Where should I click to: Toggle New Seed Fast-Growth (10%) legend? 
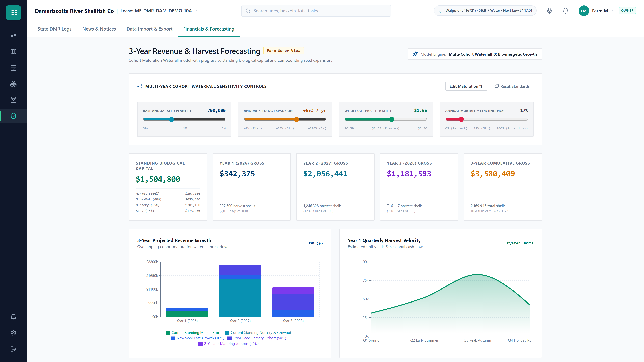click(x=198, y=338)
